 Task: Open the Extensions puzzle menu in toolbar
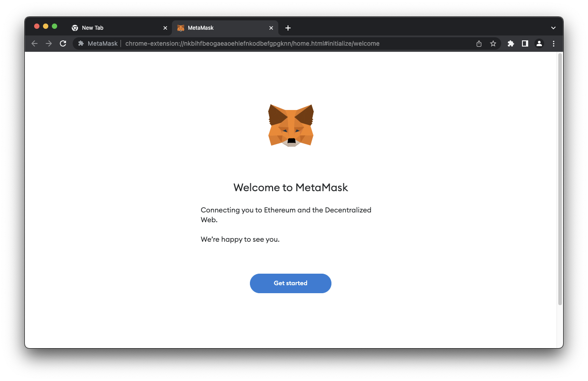[x=510, y=43]
